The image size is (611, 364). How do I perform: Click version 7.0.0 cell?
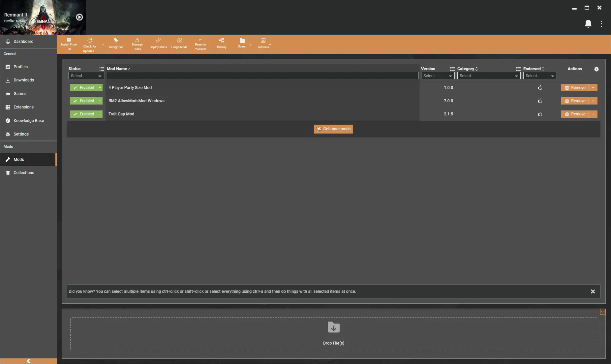448,101
